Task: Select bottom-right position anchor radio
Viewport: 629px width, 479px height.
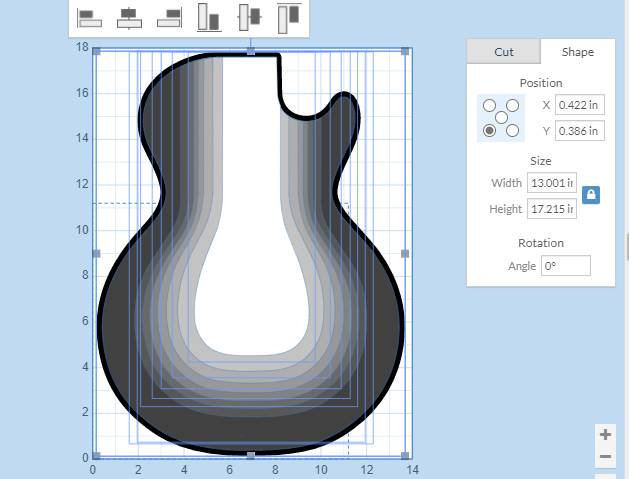Action: point(513,131)
